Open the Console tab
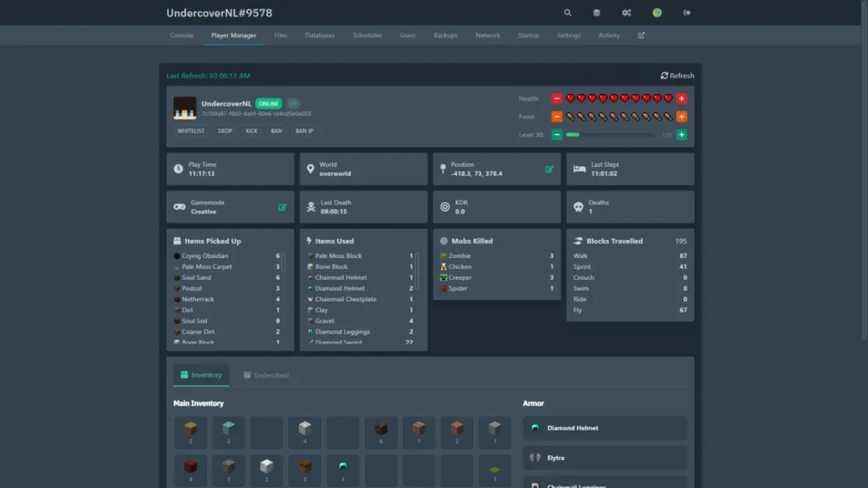Image resolution: width=868 pixels, height=488 pixels. pos(181,36)
